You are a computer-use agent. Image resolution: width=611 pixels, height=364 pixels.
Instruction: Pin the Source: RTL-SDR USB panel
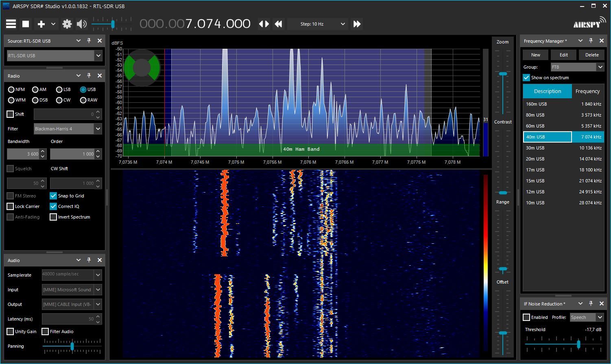[x=89, y=41]
